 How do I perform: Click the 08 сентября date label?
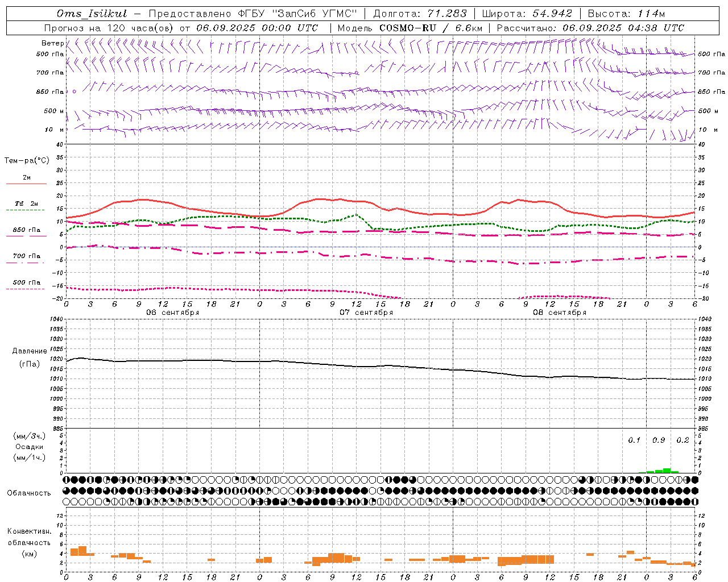(560, 313)
